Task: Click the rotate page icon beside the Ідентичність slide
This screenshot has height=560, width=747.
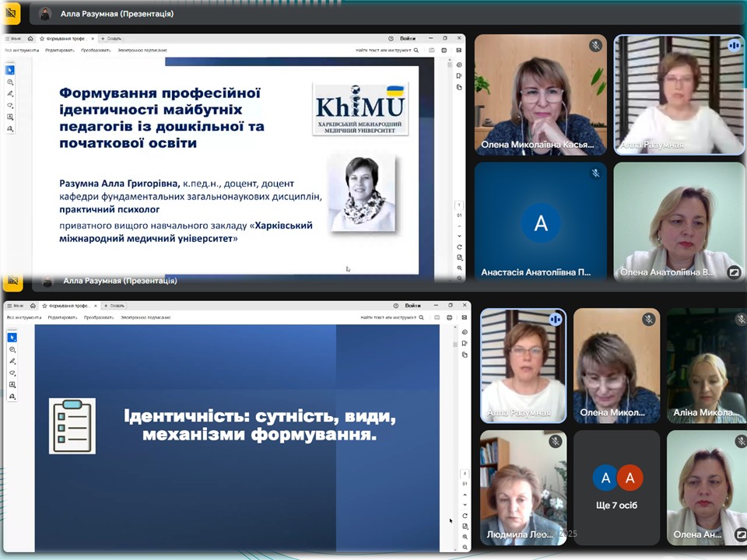Action: coord(465,516)
